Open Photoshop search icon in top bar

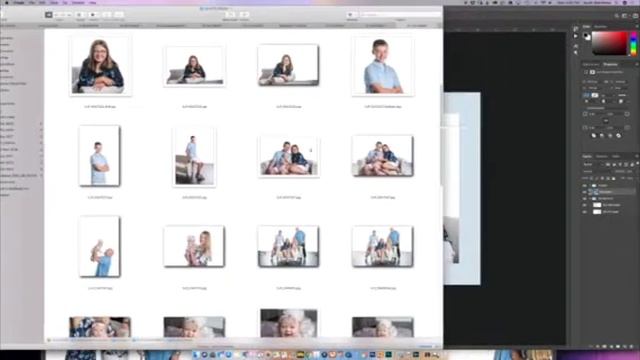(x=617, y=16)
